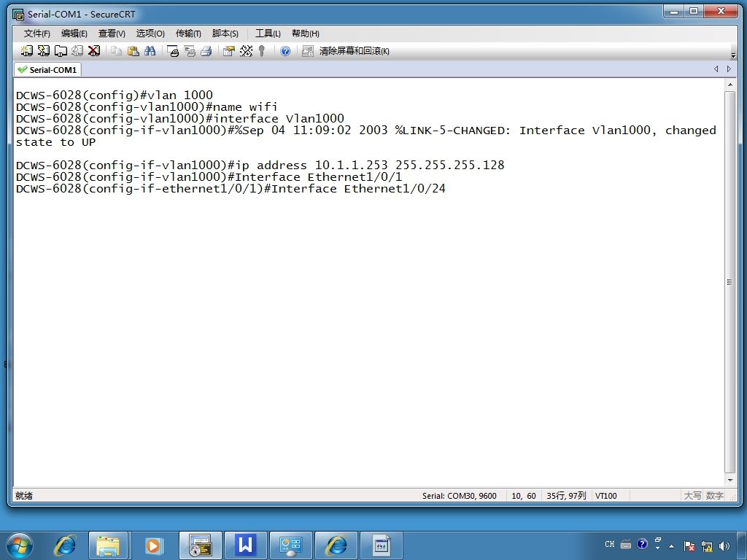Click the Disconnect red X icon
The width and height of the screenshot is (747, 560).
(x=94, y=51)
